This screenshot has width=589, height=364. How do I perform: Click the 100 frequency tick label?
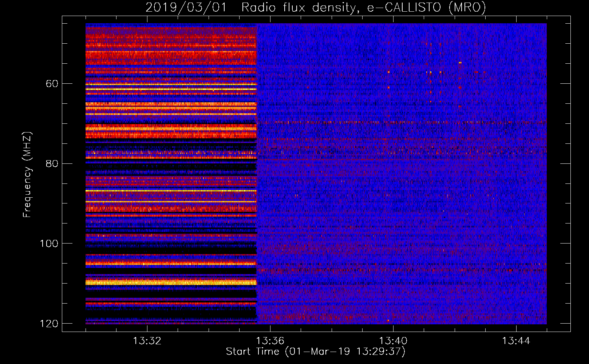click(49, 244)
